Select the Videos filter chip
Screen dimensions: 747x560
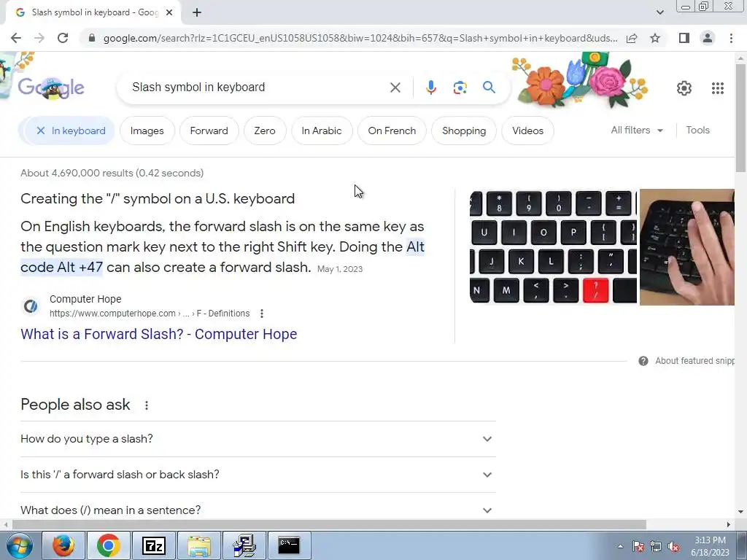pos(527,131)
